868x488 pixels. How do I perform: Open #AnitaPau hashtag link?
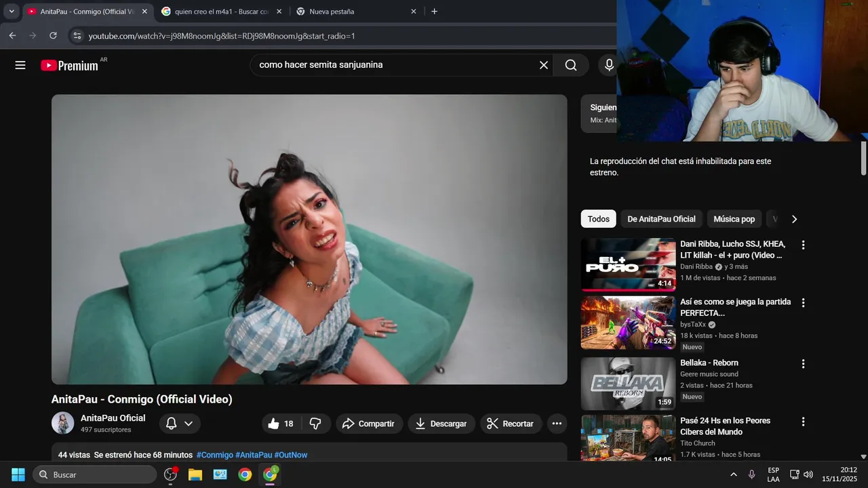[254, 455]
